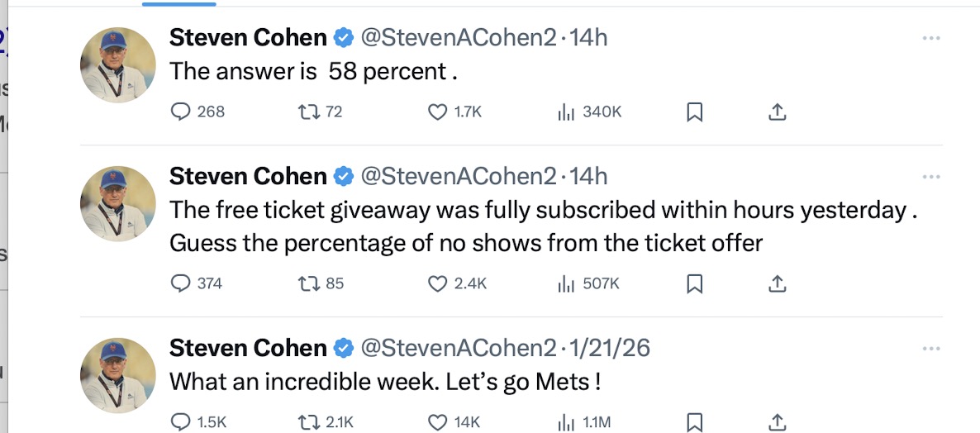Share the free ticket giveaway tweet

click(777, 283)
